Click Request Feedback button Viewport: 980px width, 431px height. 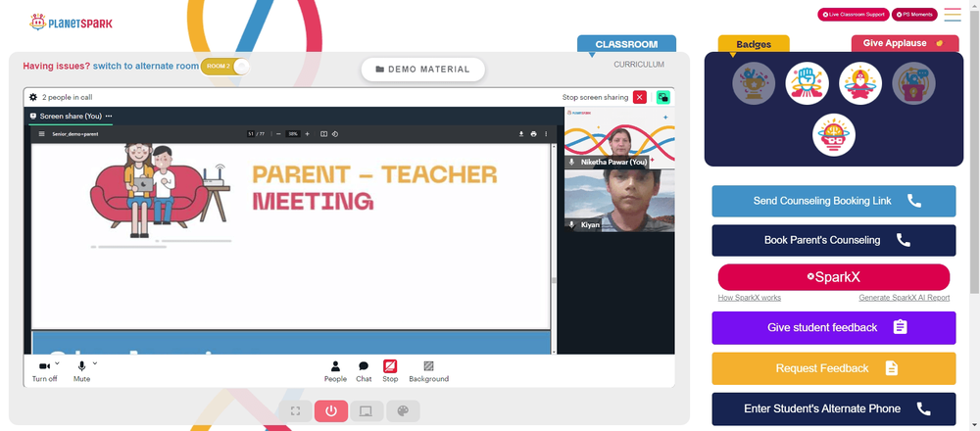834,368
